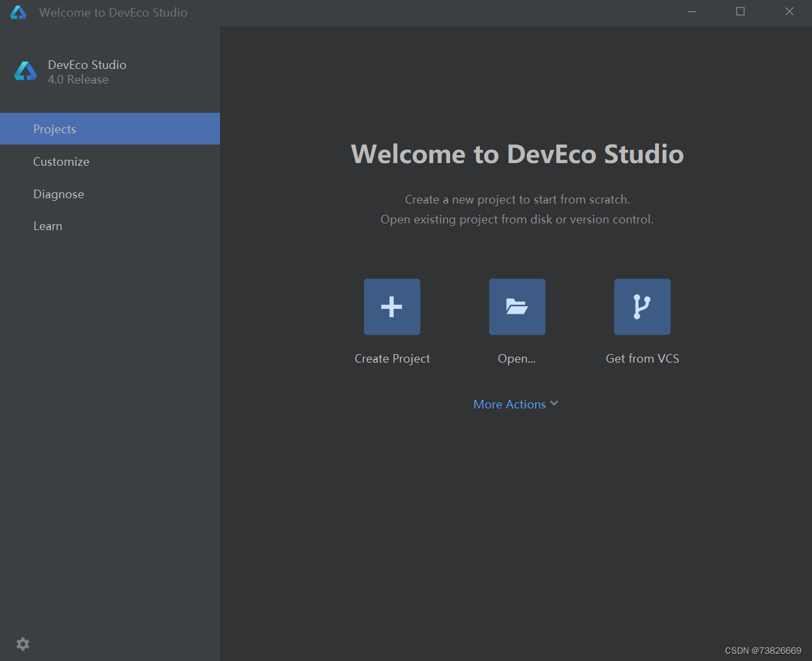Switch to the Customize tab

coord(110,161)
